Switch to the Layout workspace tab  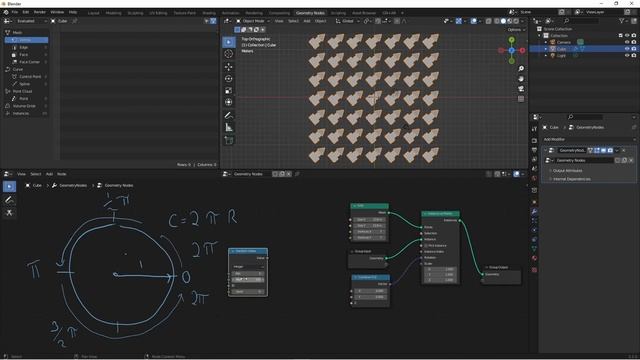pos(93,13)
